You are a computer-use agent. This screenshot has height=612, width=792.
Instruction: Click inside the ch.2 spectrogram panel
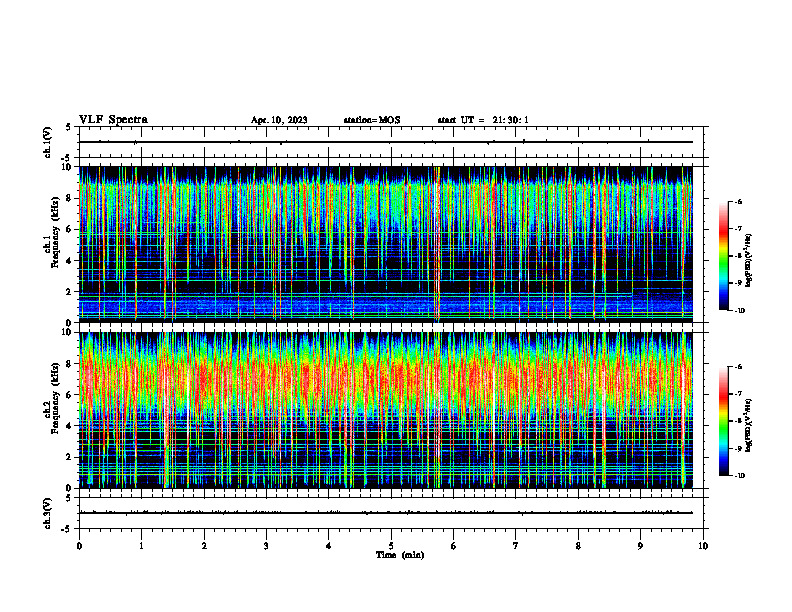point(386,410)
